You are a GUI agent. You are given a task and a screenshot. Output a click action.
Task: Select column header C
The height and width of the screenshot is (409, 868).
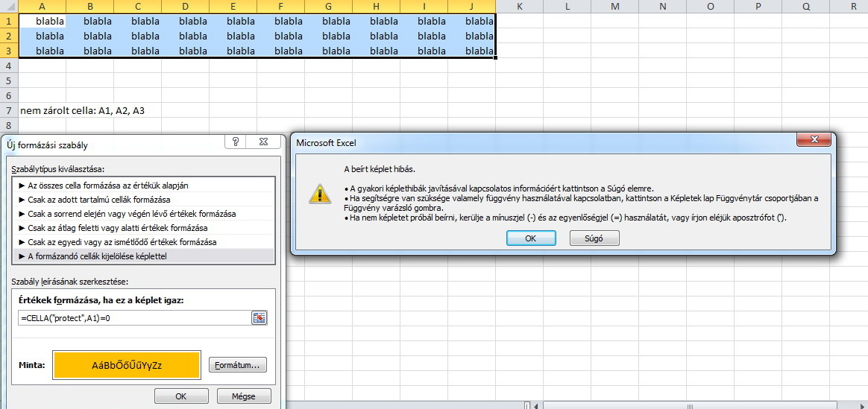[x=137, y=7]
